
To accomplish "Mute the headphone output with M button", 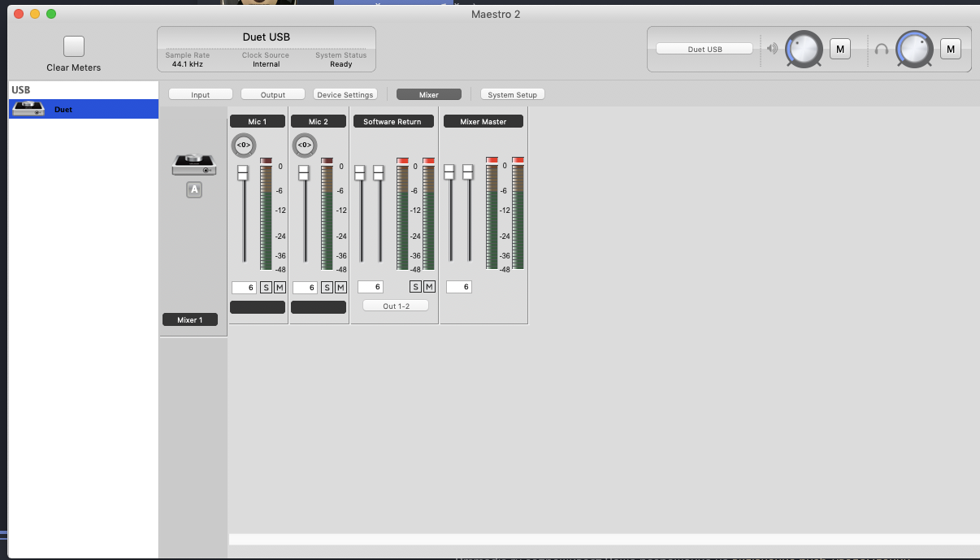I will pyautogui.click(x=951, y=49).
